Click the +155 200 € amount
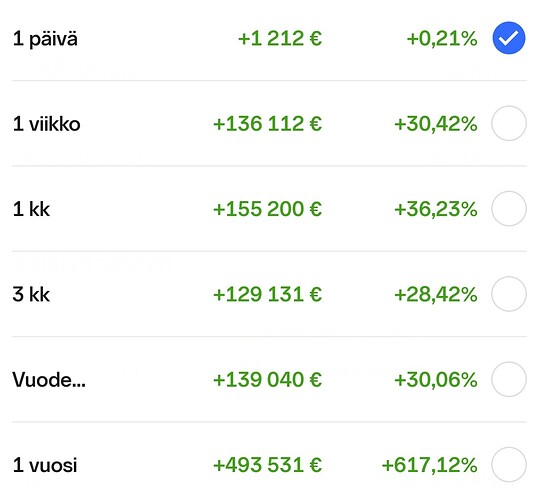The image size is (538, 500). point(268,209)
